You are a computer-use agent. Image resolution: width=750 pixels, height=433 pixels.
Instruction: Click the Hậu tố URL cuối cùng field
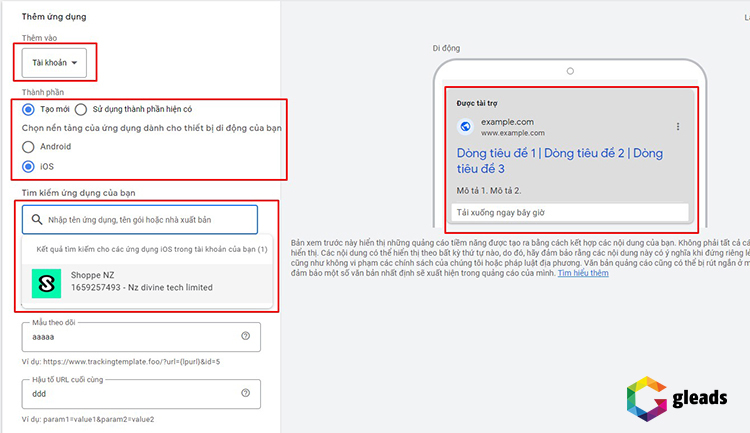(130, 393)
